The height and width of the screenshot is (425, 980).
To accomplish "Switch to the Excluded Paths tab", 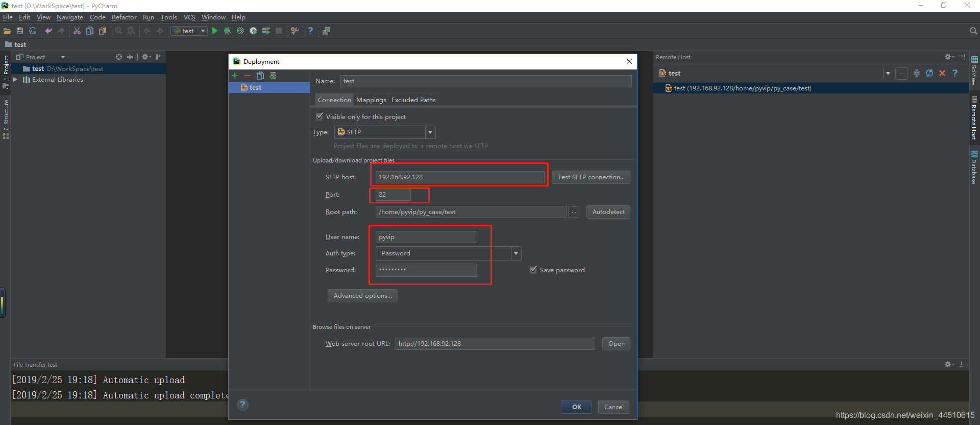I will pos(413,100).
